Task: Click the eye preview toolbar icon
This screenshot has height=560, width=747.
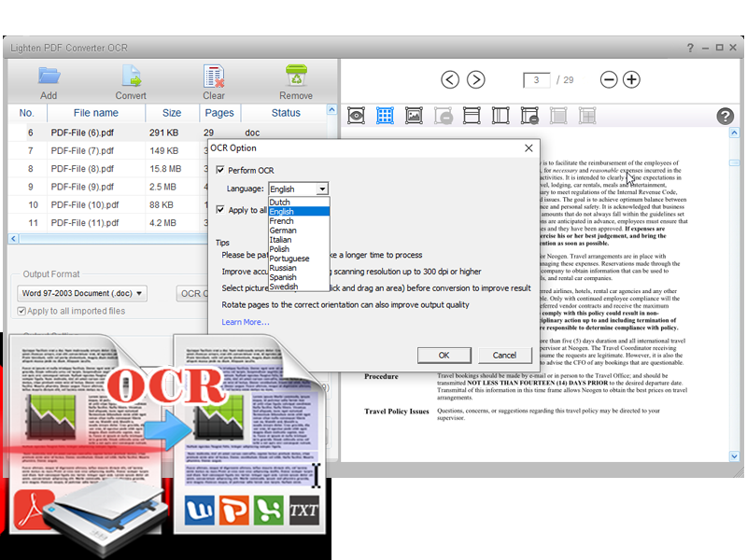Action: coord(356,116)
